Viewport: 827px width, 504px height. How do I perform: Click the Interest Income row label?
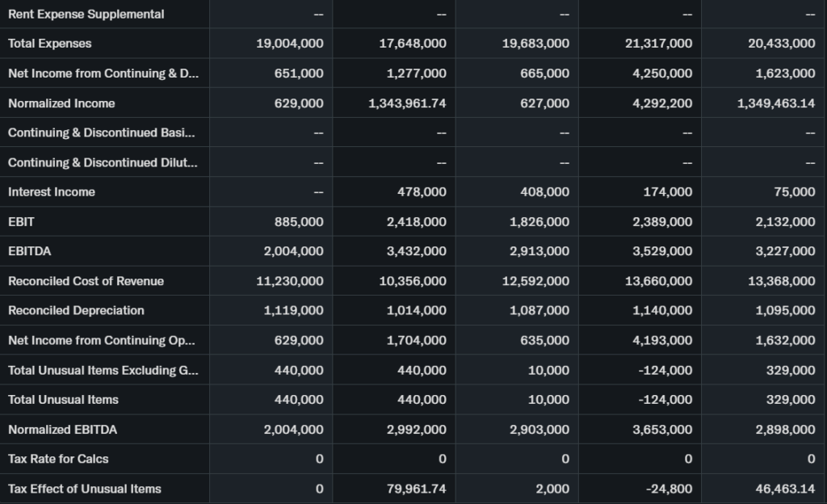(52, 192)
